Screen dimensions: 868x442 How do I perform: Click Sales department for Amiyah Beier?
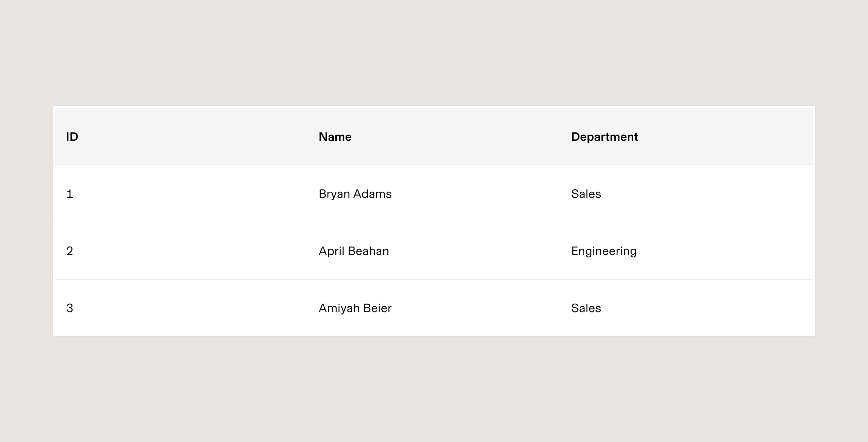pyautogui.click(x=686, y=308)
